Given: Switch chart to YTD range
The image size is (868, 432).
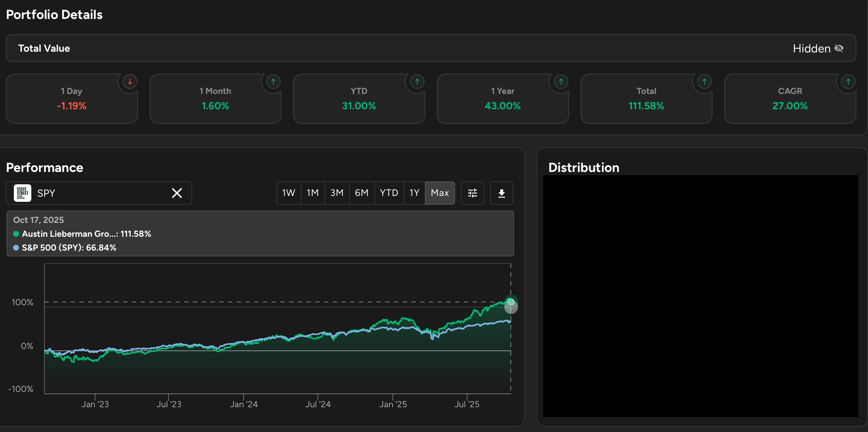Looking at the screenshot, I should [389, 193].
